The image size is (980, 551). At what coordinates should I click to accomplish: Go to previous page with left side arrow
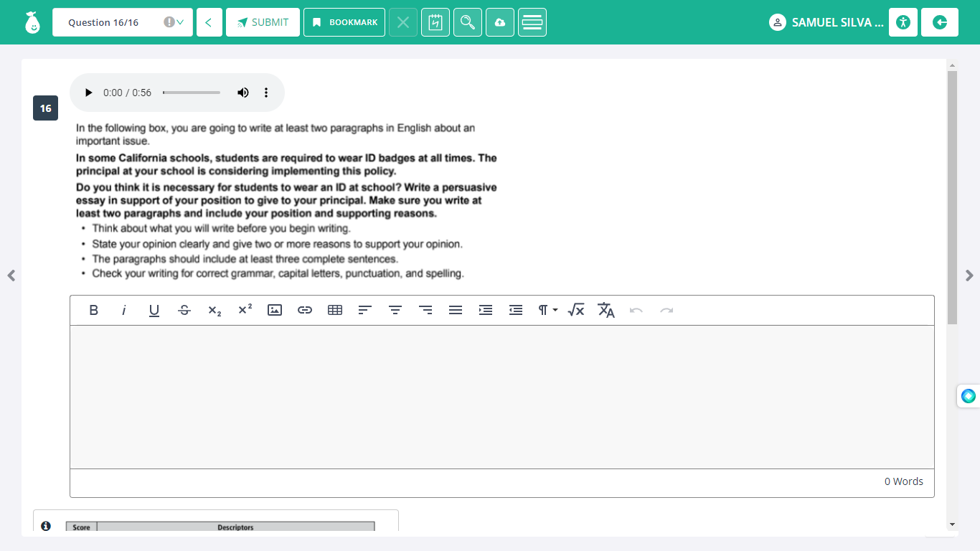point(11,275)
